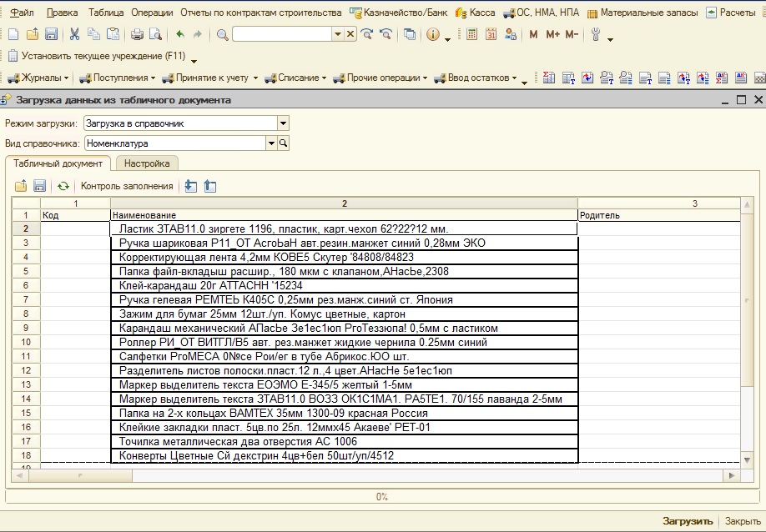Click the save icon in spreadsheet toolbar
Viewport: 766px width, 532px height.
[39, 186]
